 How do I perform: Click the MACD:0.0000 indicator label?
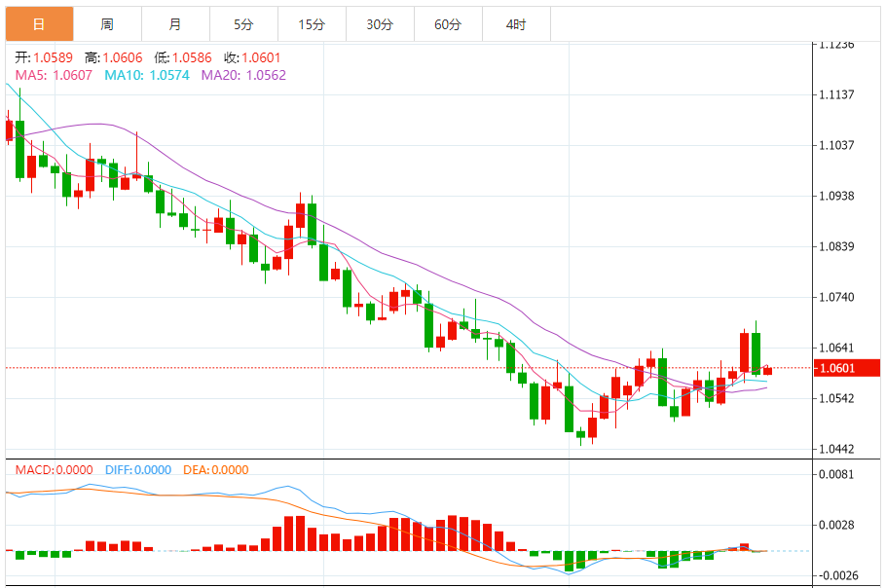point(54,470)
